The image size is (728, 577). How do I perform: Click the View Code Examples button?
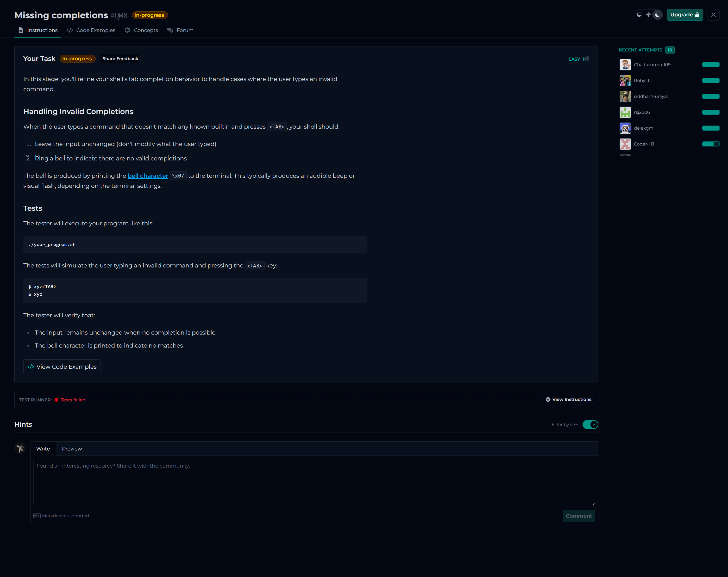pos(62,367)
